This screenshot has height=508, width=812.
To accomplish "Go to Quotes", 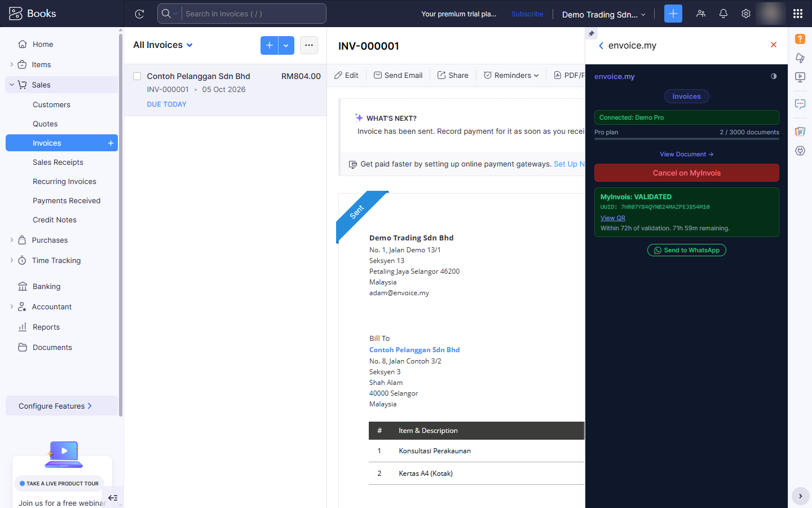I will [x=45, y=124].
